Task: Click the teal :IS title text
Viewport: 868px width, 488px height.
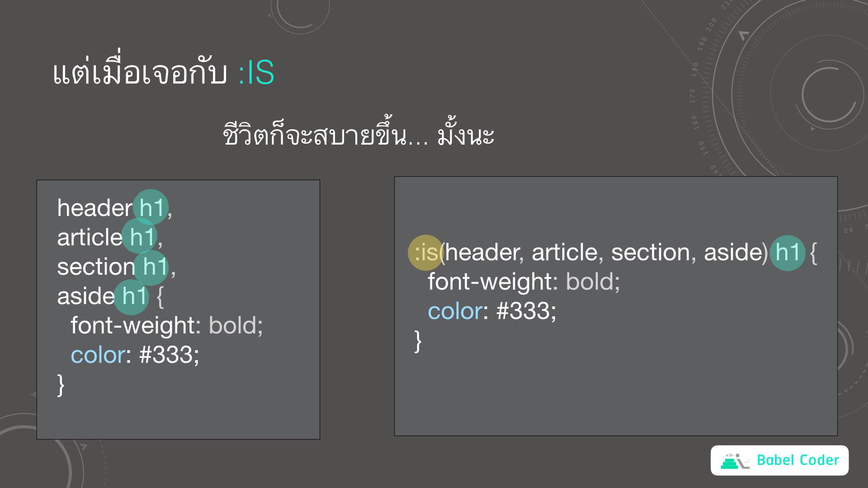Action: pyautogui.click(x=256, y=73)
